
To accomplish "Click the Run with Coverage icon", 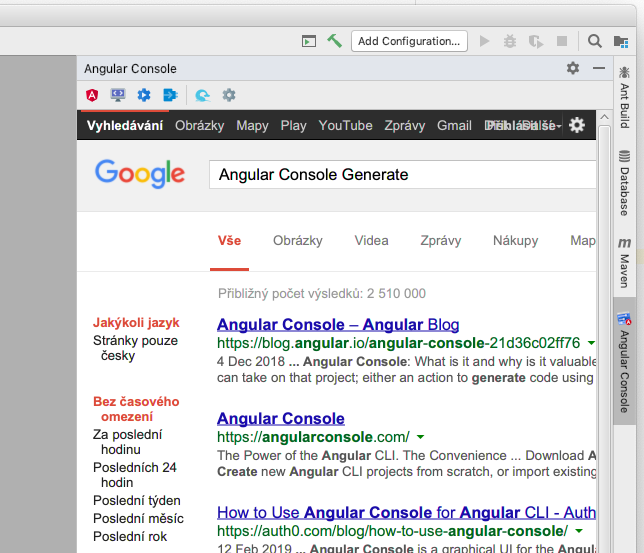I will [536, 41].
